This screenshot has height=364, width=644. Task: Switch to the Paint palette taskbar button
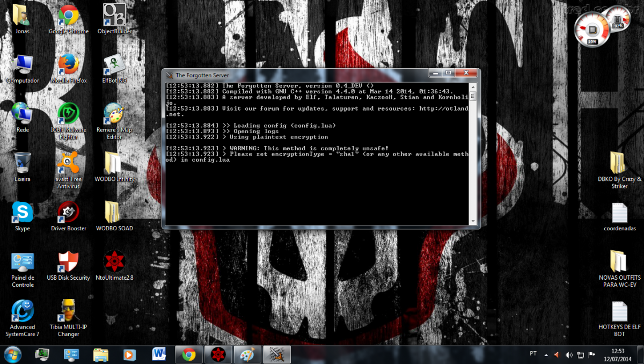point(247,354)
